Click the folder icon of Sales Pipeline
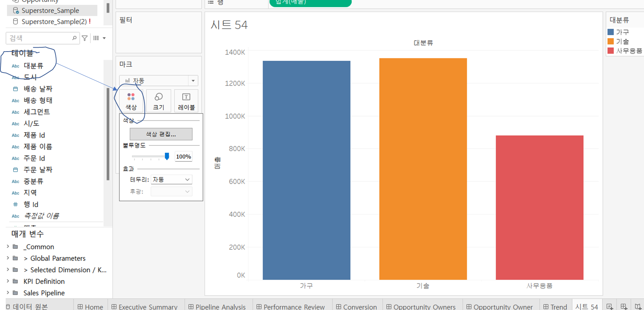This screenshot has height=310, width=644. [x=15, y=293]
